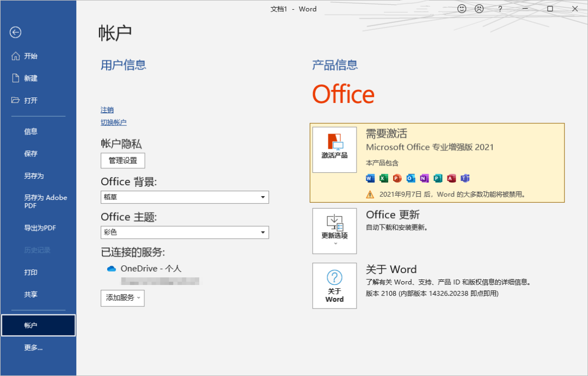Click the frown face feedback icon
Screen dimensions: 588x376
[x=479, y=9]
